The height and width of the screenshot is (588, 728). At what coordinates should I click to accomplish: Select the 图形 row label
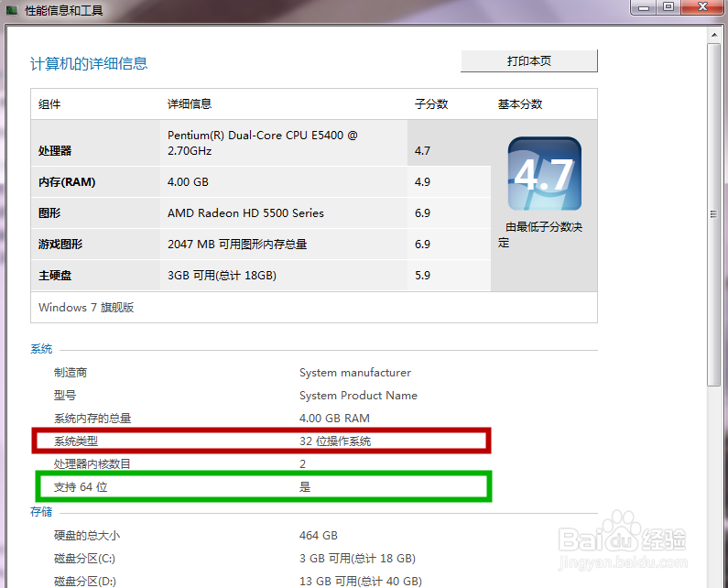click(49, 213)
